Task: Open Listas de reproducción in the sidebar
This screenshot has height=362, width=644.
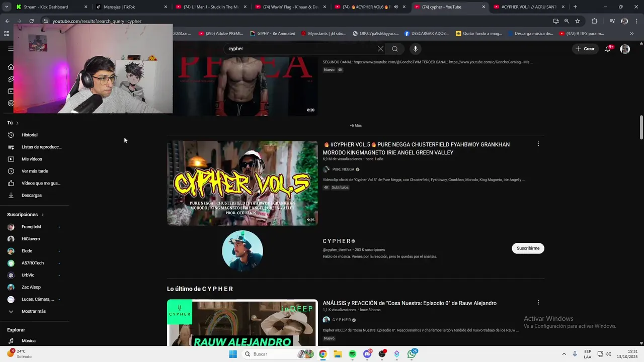Action: tap(34, 147)
